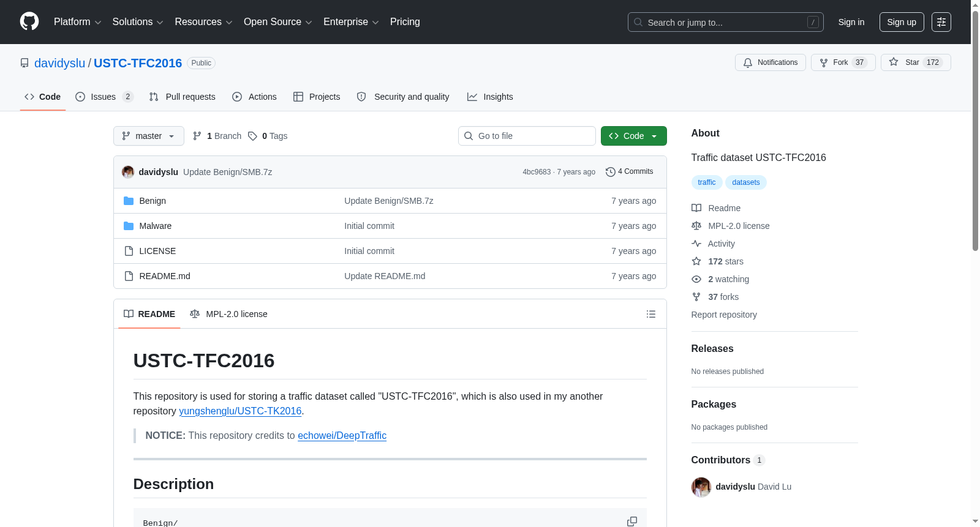This screenshot has width=980, height=527.
Task: Click the Go to file search field
Action: point(527,136)
